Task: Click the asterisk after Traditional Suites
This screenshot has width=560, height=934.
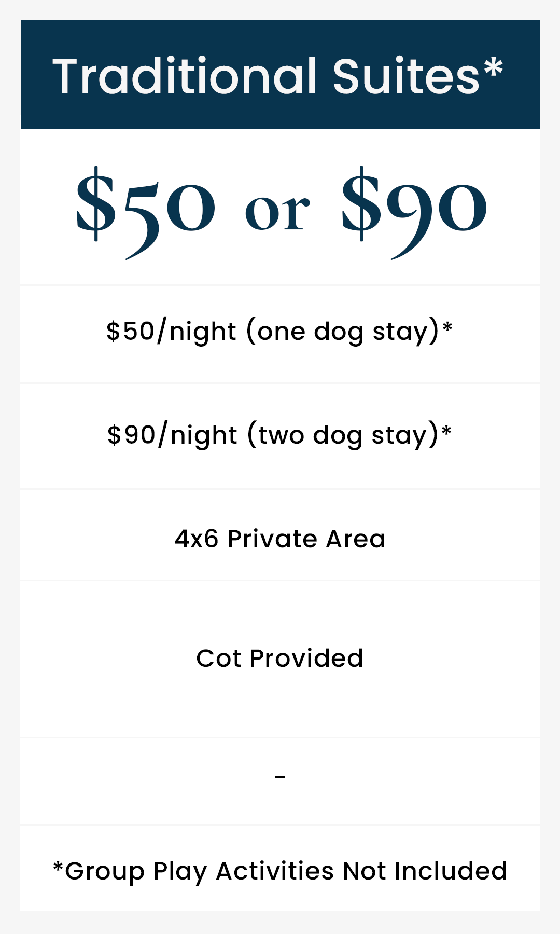Action: tap(493, 69)
